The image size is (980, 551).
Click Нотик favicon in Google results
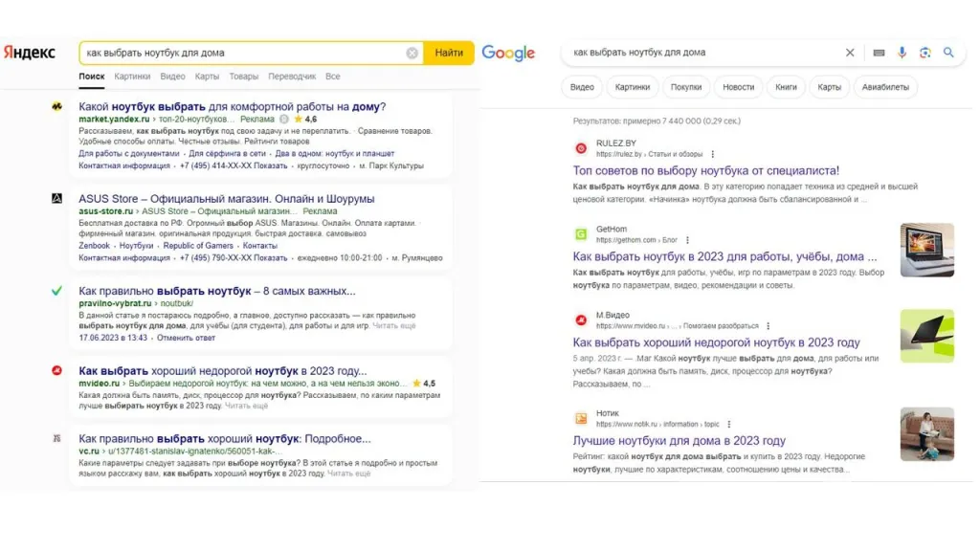click(581, 419)
